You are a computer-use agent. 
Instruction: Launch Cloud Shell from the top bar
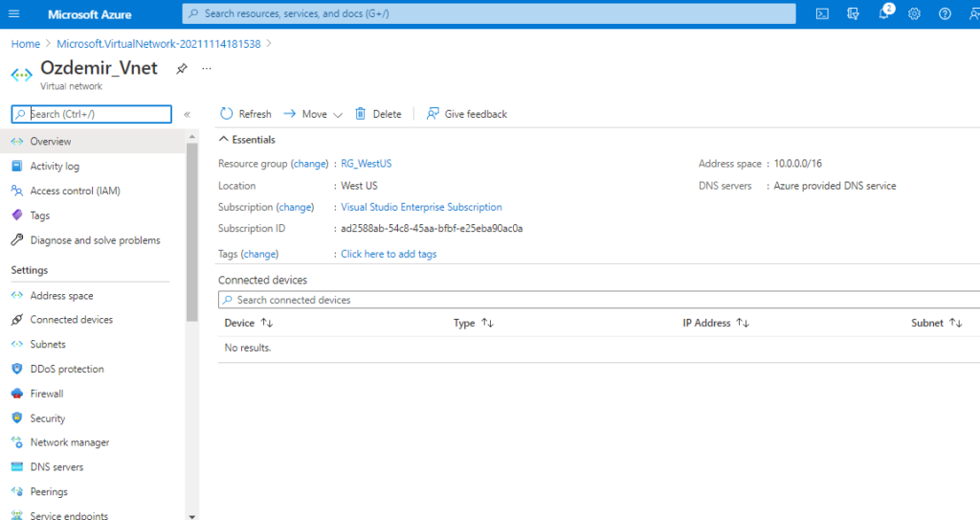pyautogui.click(x=822, y=13)
